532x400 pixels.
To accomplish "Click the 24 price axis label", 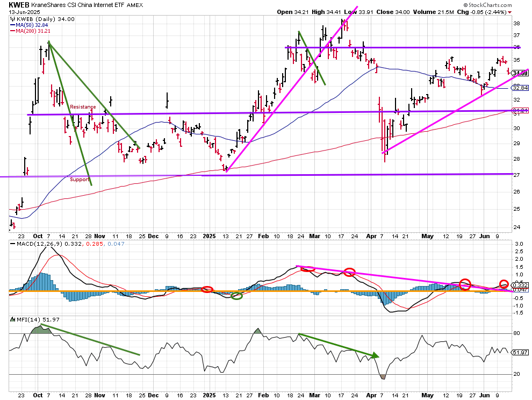I will pos(517,227).
